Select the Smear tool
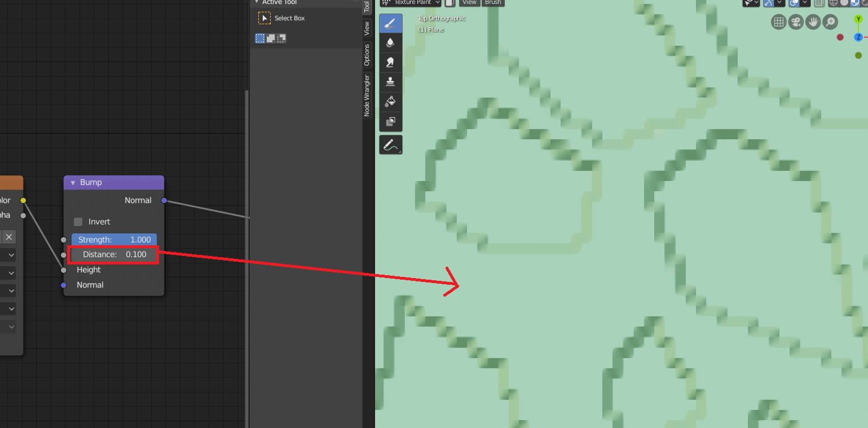This screenshot has height=428, width=868. pyautogui.click(x=391, y=62)
